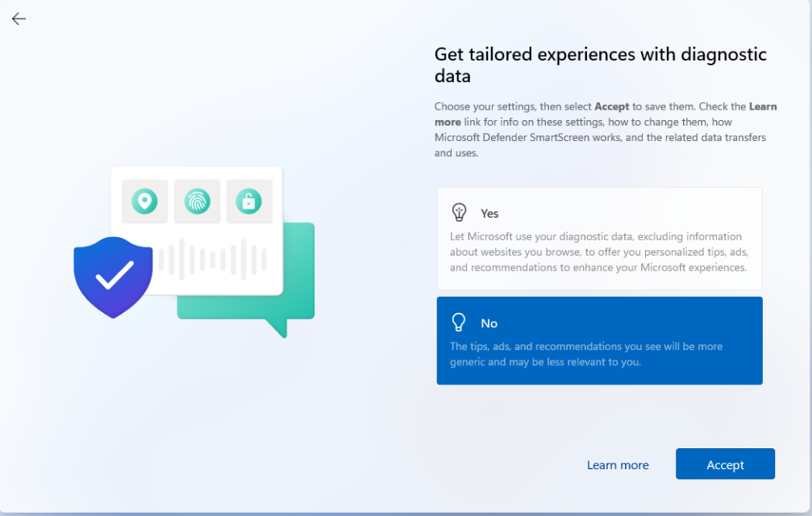Select the No diagnostic data option
Image resolution: width=812 pixels, height=516 pixels.
[x=599, y=340]
